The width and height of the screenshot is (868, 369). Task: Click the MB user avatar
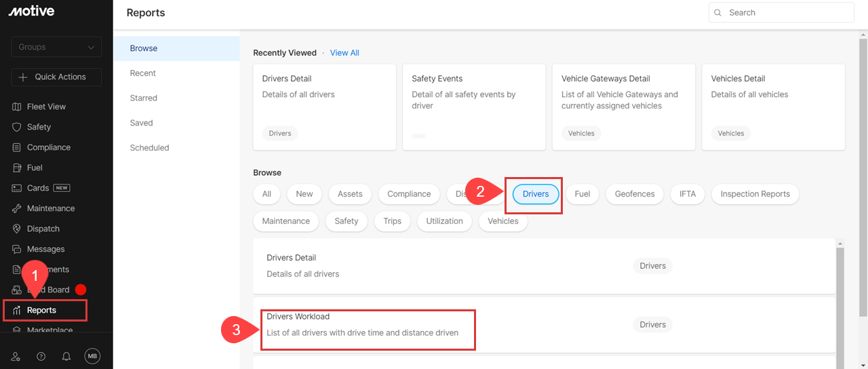(x=92, y=356)
